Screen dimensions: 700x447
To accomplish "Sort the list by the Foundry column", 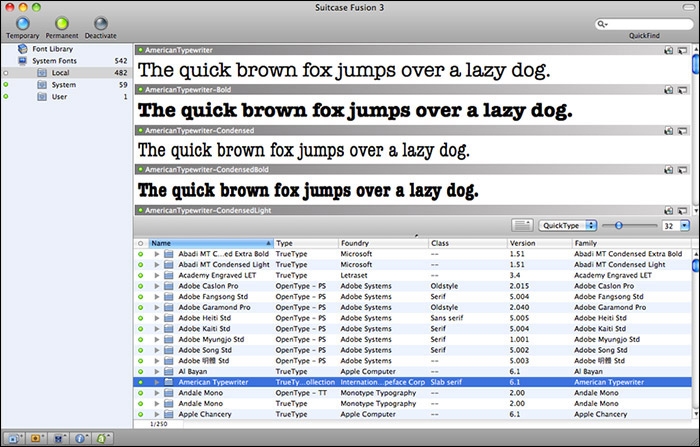I will [383, 243].
